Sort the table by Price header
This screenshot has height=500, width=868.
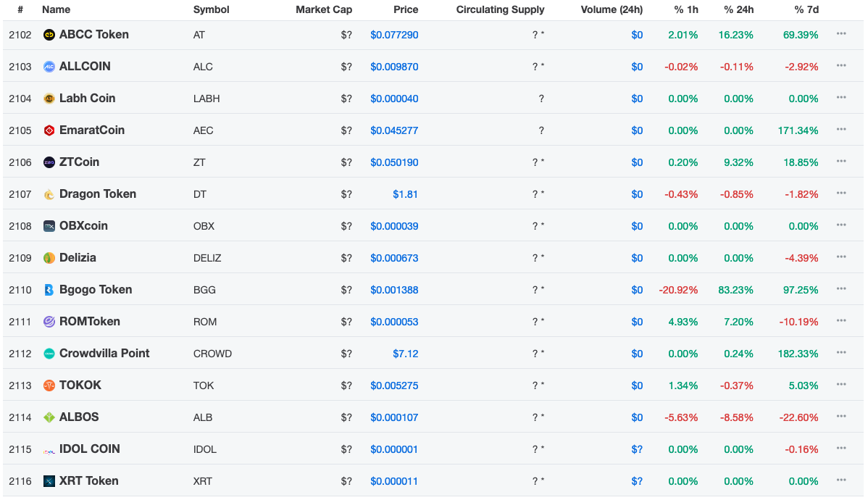406,9
